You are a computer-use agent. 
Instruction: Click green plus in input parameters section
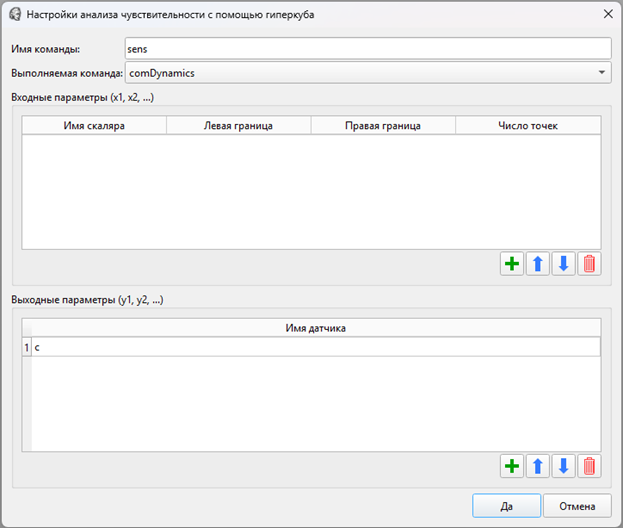(x=512, y=265)
